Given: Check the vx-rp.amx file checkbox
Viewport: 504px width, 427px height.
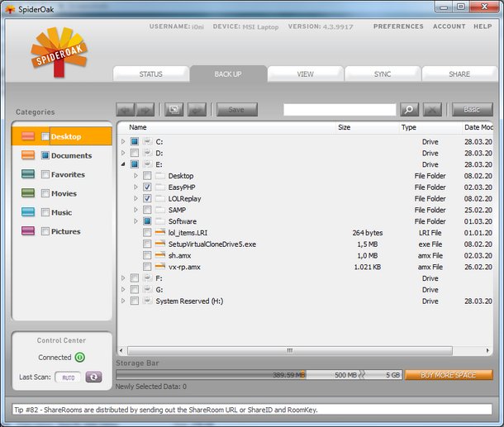Looking at the screenshot, I should (147, 267).
